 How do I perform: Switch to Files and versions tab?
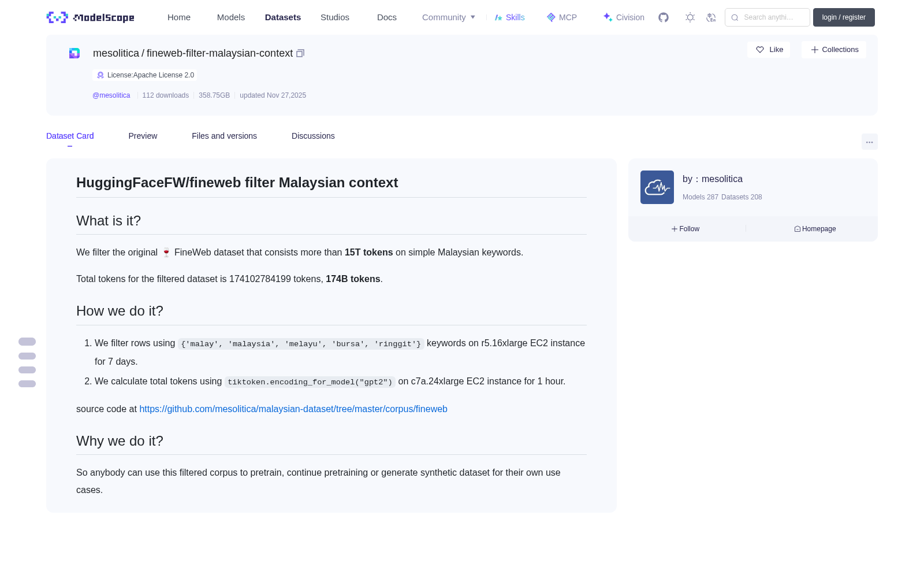pyautogui.click(x=224, y=136)
